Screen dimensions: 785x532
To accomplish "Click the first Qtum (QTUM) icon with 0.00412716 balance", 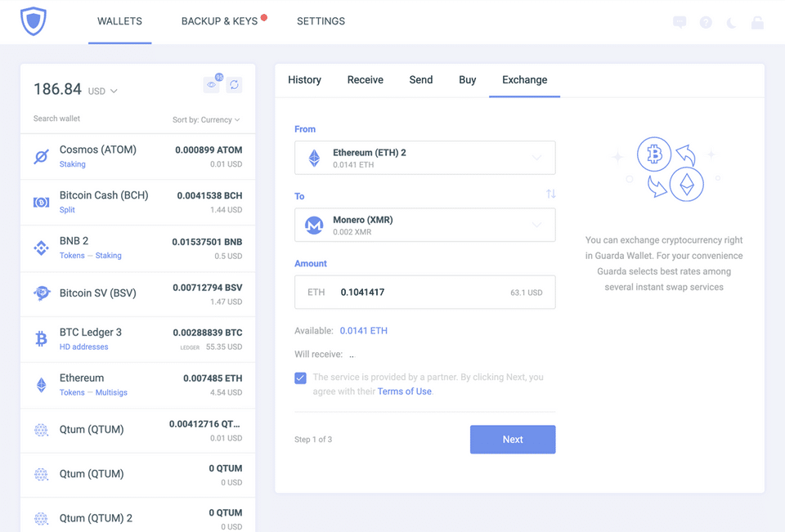I will click(41, 430).
